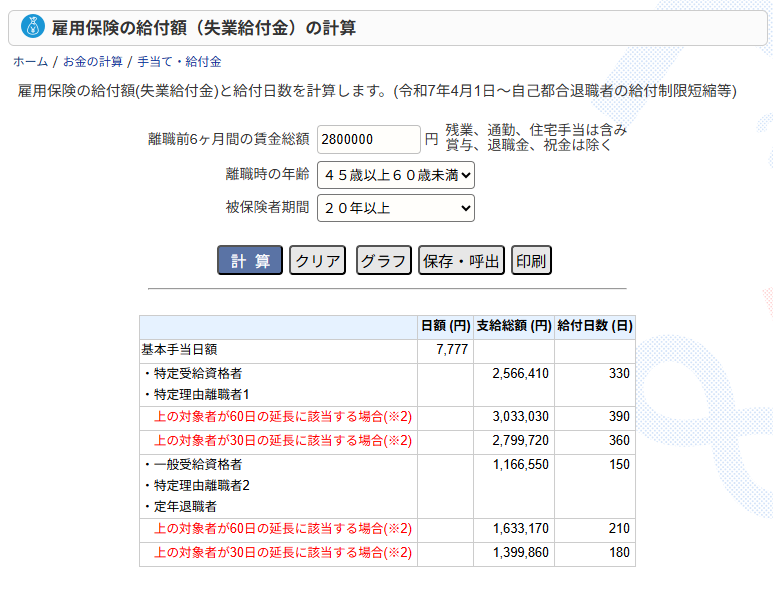Open the お金の計算 breadcrumb link
Image resolution: width=773 pixels, height=589 pixels.
click(92, 62)
